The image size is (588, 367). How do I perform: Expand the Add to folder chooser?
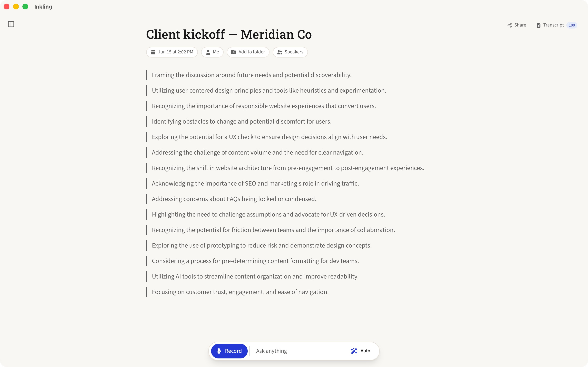[x=248, y=52]
